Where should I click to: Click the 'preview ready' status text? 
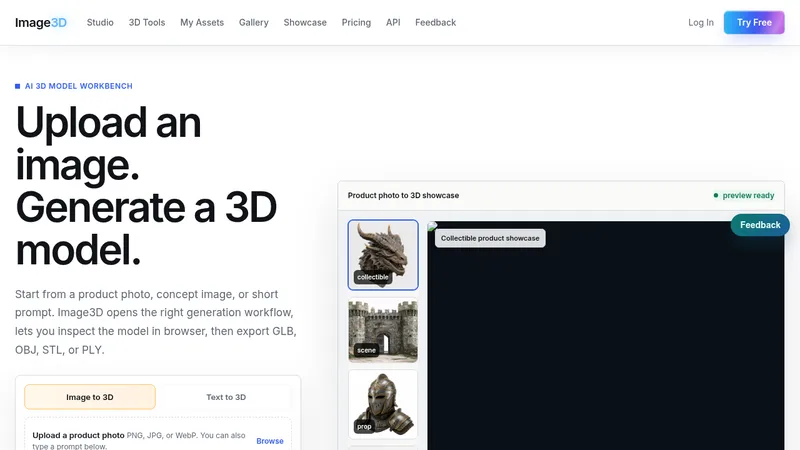coord(748,195)
